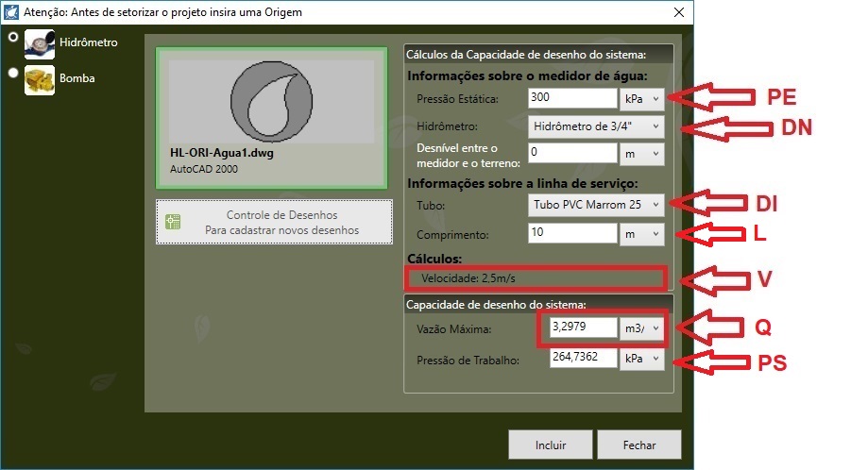Click the Bomba pump icon
Viewport: 868px width, 470px height.
(39, 79)
